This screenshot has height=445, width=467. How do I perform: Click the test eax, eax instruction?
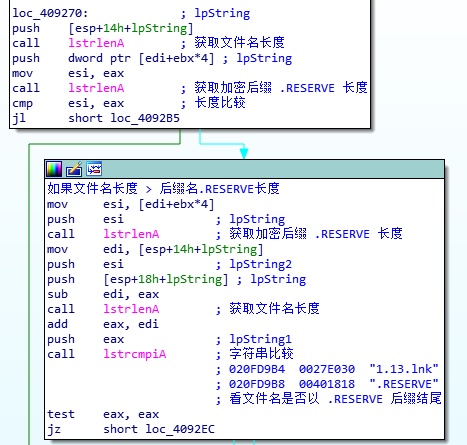tap(103, 414)
